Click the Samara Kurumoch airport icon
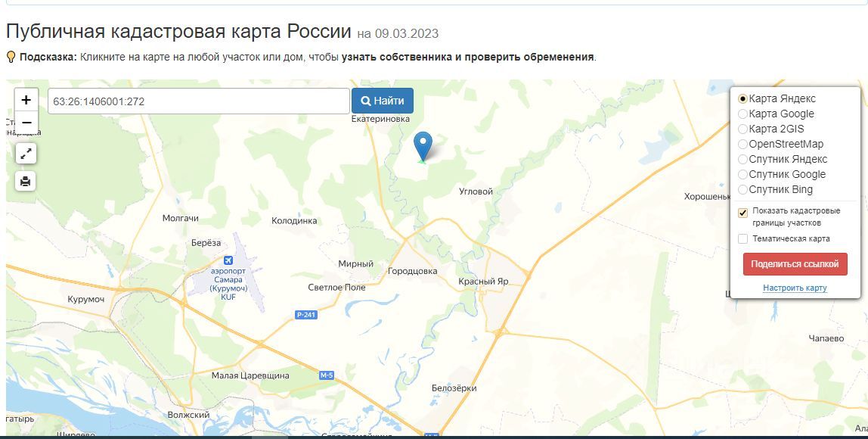This screenshot has height=439, width=868. point(228,260)
